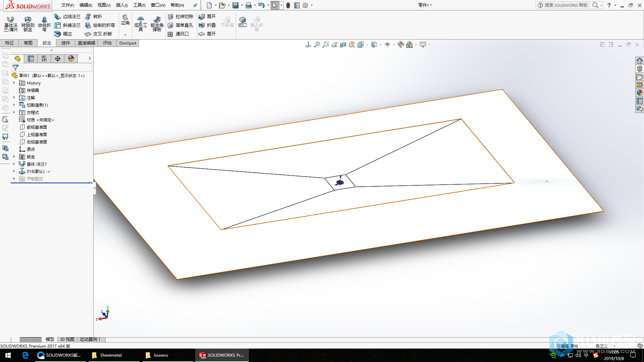Click the Vent (通风口) tool
This screenshot has width=644, height=362.
click(x=178, y=34)
